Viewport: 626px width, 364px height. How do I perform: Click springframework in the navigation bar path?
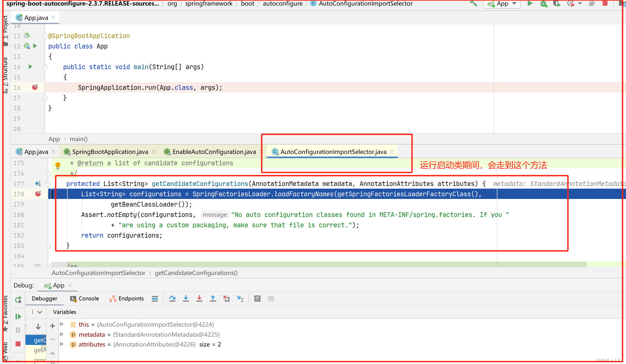point(209,4)
